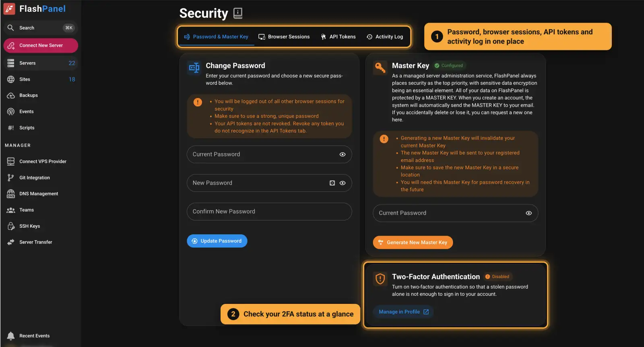Open the Manage in Profile link
Viewport: 644px width, 347px height.
(x=404, y=312)
